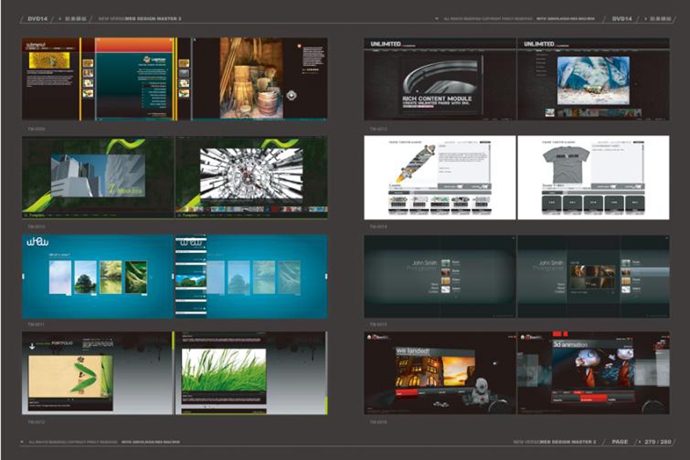Screen dimensions: 690x460
Task: Click John Smith name beside the photo preview panel
Action: (x=551, y=263)
